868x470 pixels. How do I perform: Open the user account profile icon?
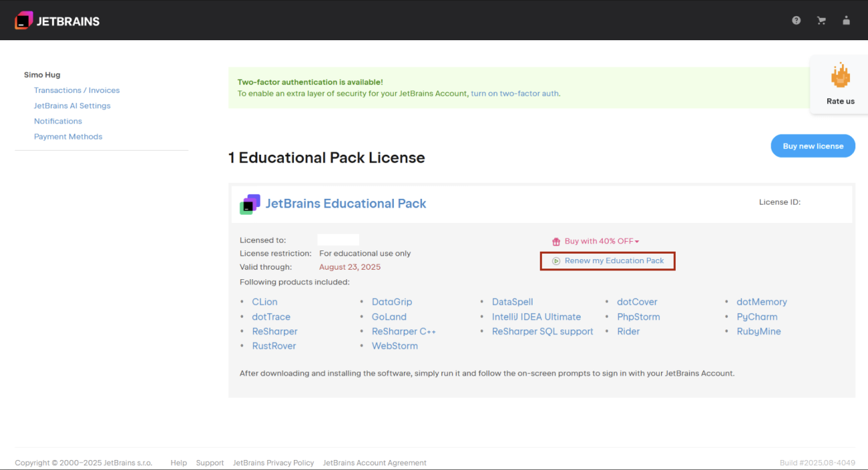[847, 20]
